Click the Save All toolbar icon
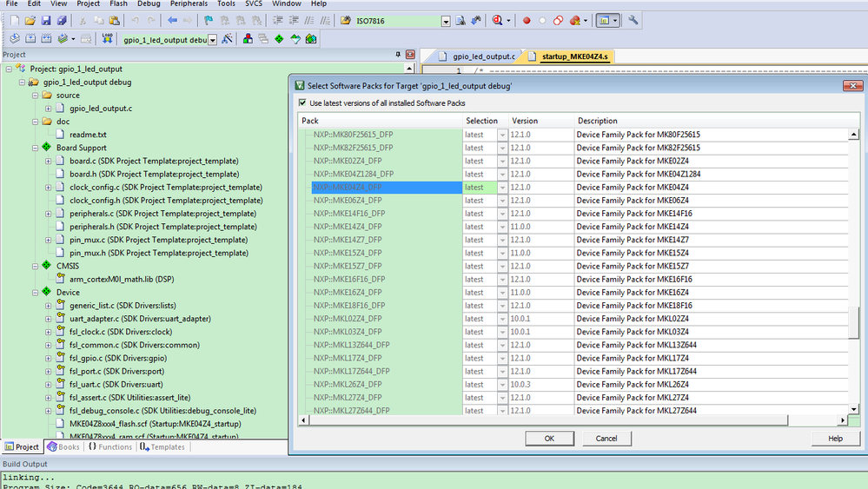The image size is (868, 489). coord(62,21)
